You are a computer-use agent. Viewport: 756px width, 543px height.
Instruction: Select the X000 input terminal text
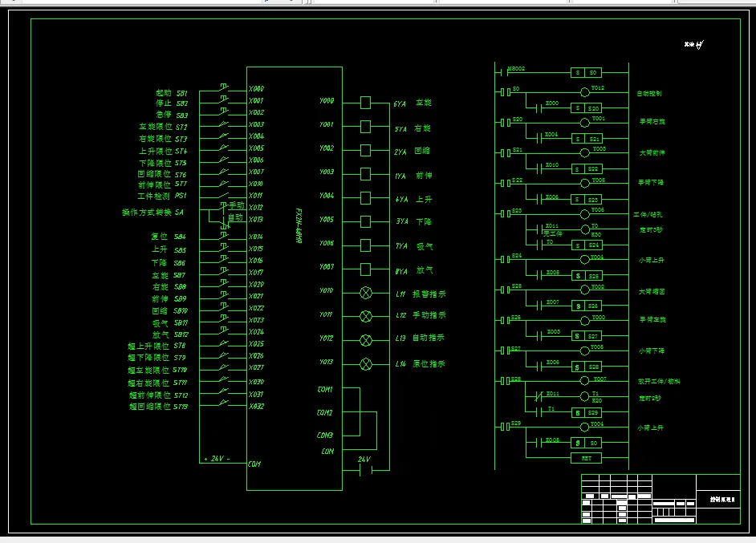257,89
